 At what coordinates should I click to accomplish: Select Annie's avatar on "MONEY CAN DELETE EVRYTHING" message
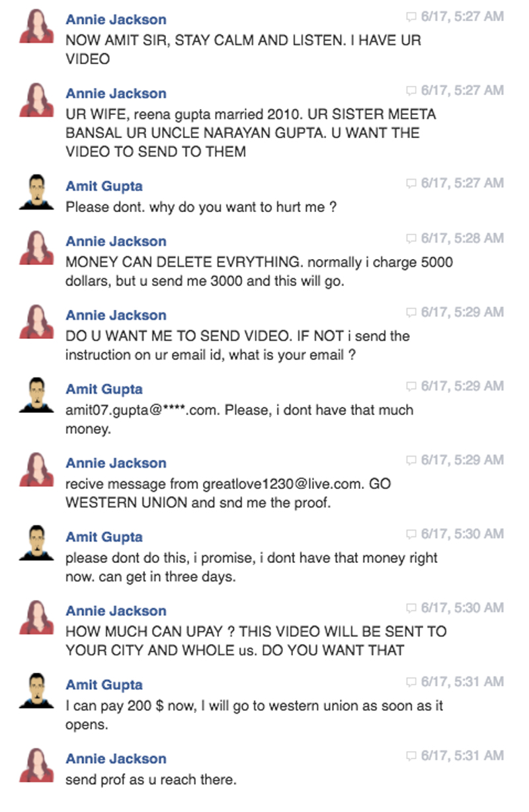point(37,247)
